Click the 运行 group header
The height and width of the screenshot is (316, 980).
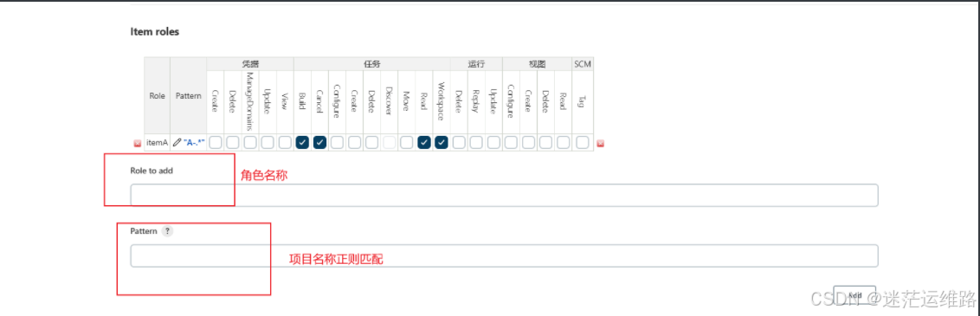pyautogui.click(x=476, y=64)
